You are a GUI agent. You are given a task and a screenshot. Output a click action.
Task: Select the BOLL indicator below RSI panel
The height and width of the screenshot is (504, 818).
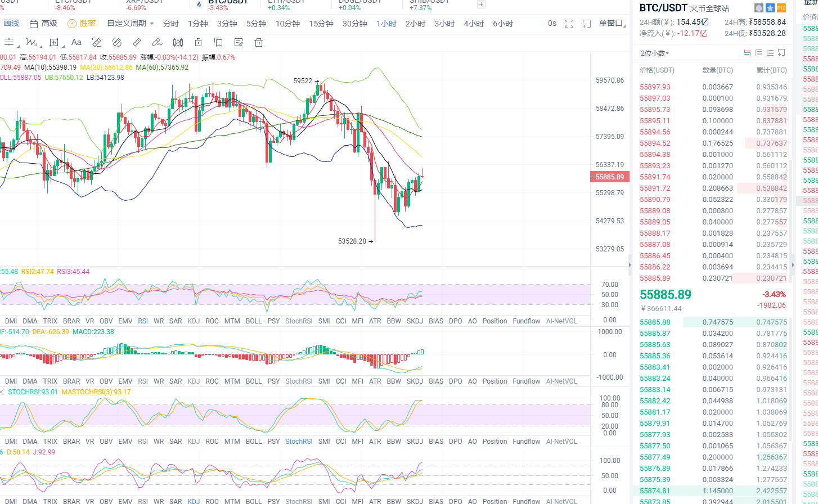(254, 321)
